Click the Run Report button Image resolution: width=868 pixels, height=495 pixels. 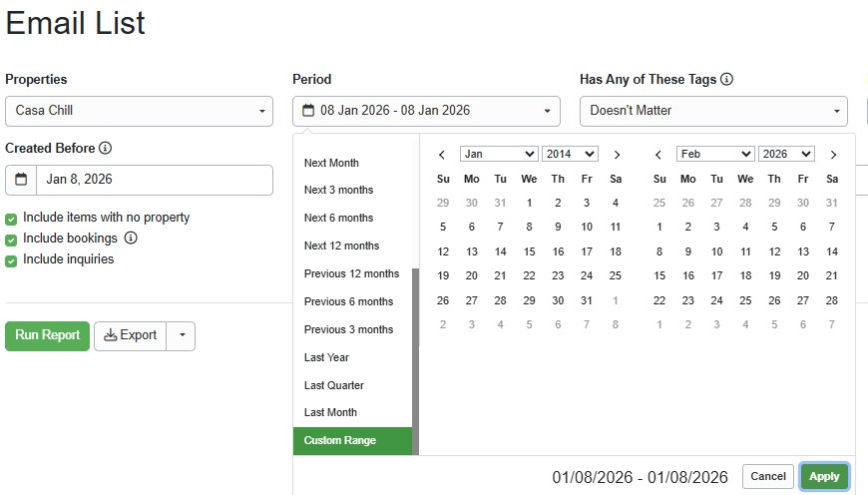click(x=47, y=335)
